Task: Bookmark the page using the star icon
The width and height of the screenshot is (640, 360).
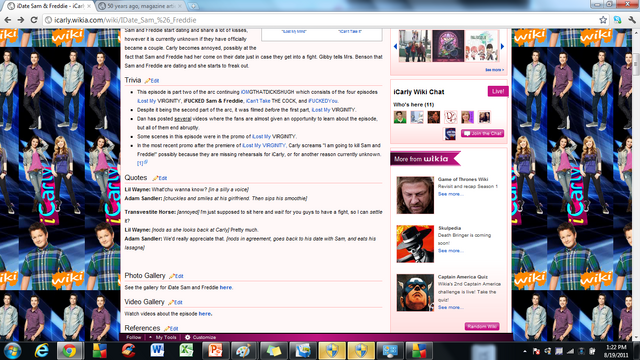Action: [603, 20]
